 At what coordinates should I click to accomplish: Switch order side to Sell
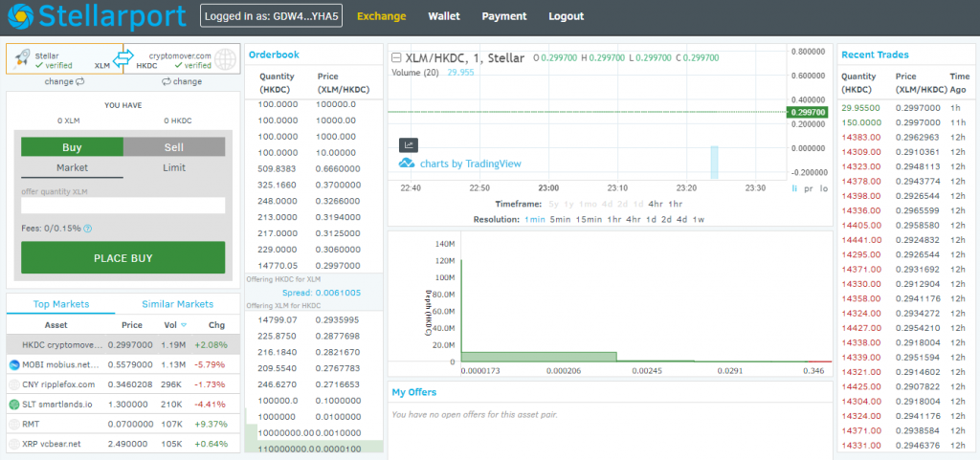173,147
